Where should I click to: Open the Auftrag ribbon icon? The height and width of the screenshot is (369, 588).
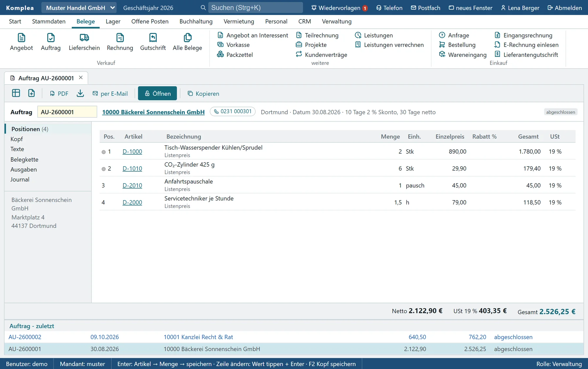[51, 42]
